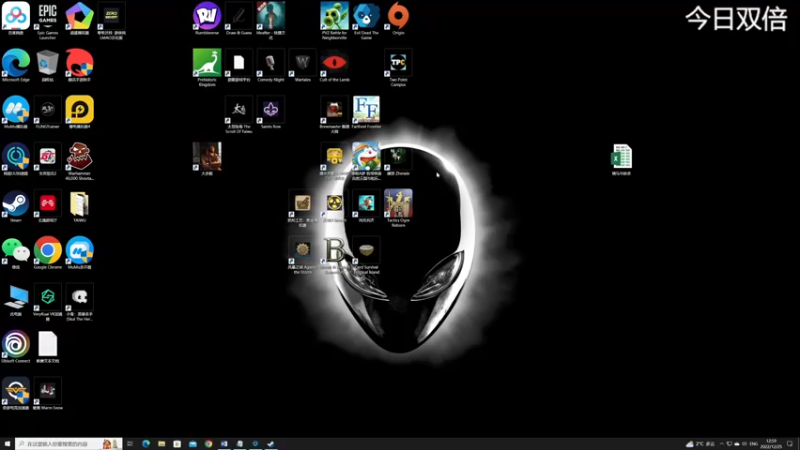Open Chrome from the taskbar
This screenshot has width=800, height=450.
(208, 444)
